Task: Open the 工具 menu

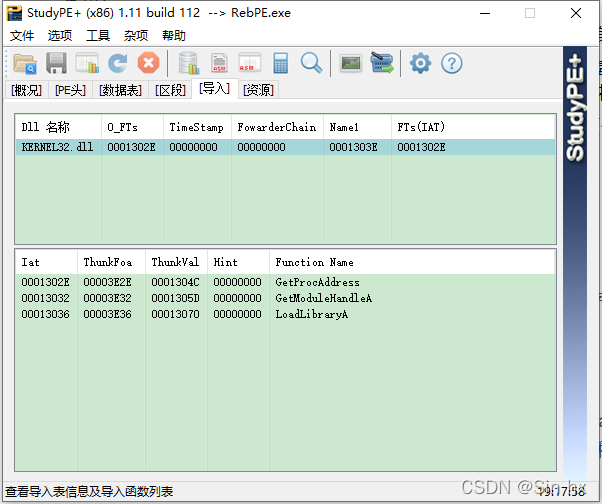Action: coord(98,36)
